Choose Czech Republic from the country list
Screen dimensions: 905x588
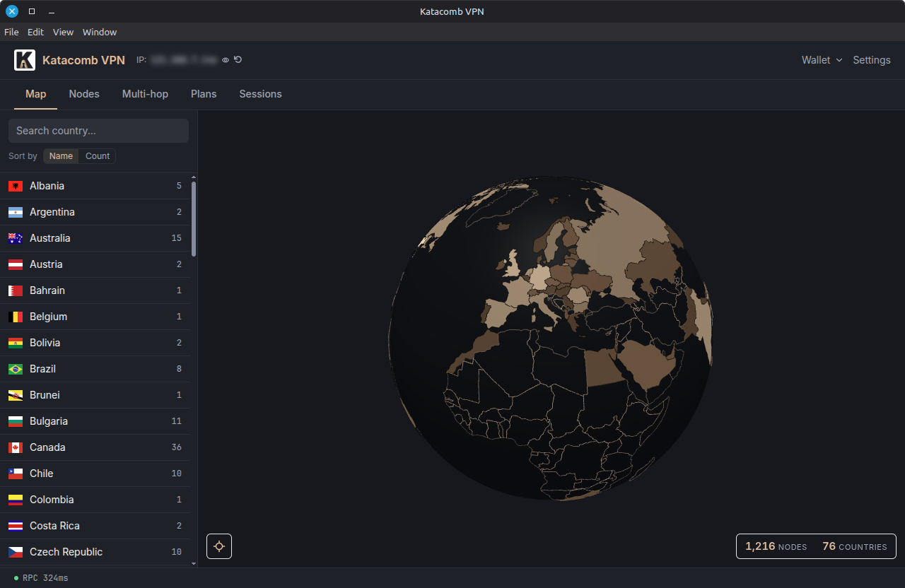(x=95, y=552)
